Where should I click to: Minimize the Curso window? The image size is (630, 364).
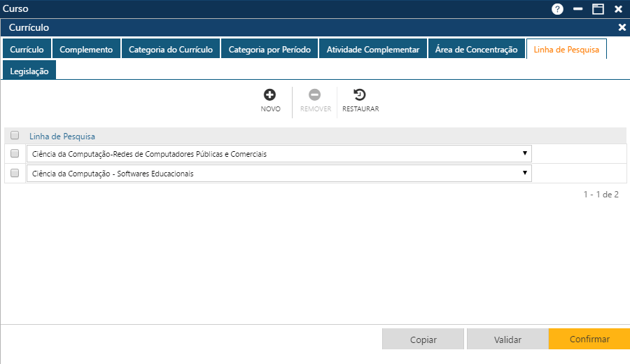click(577, 9)
